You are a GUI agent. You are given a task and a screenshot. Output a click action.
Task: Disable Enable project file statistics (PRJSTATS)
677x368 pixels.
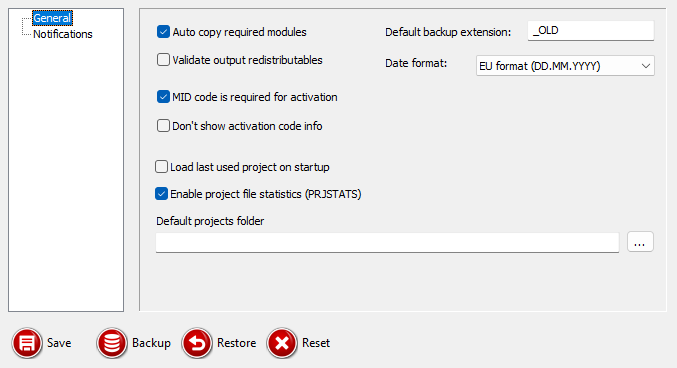pos(161,194)
